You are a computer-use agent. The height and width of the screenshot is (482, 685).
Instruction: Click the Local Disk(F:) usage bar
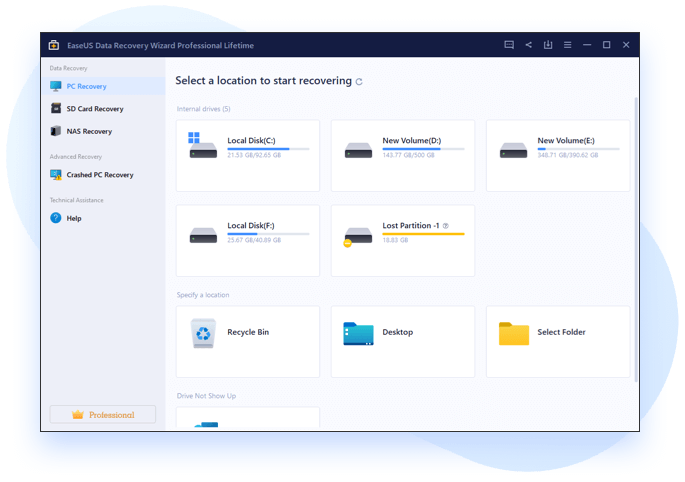[x=268, y=234]
